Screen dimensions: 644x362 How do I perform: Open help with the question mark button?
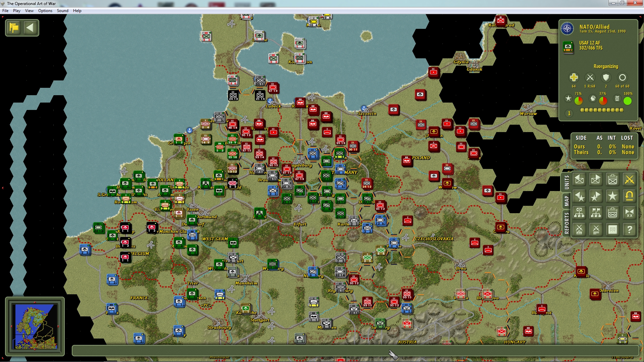[x=629, y=230]
